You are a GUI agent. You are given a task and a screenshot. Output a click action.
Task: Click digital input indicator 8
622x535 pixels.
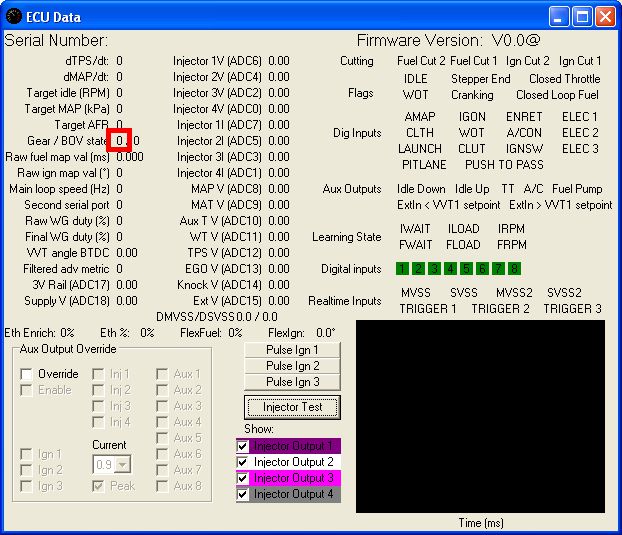coord(514,268)
